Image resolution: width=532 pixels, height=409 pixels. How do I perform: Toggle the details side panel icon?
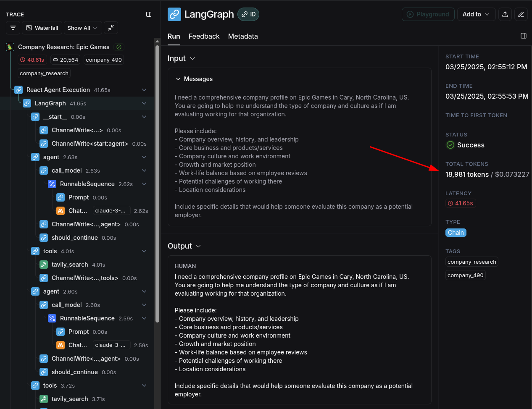point(524,36)
